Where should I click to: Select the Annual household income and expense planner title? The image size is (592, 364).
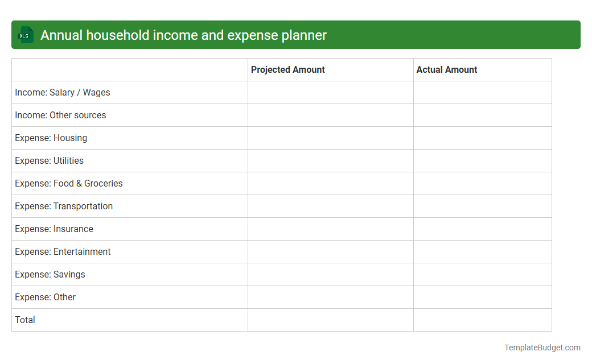tap(183, 35)
